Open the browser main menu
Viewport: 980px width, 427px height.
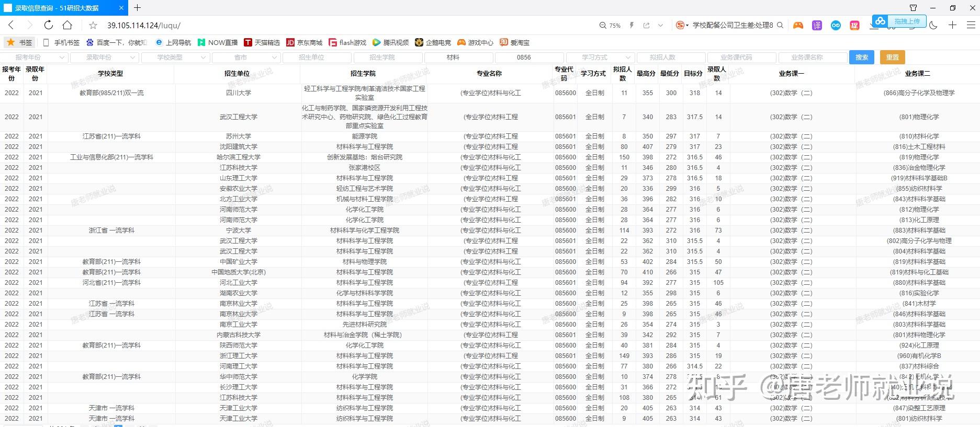pyautogui.click(x=971, y=25)
